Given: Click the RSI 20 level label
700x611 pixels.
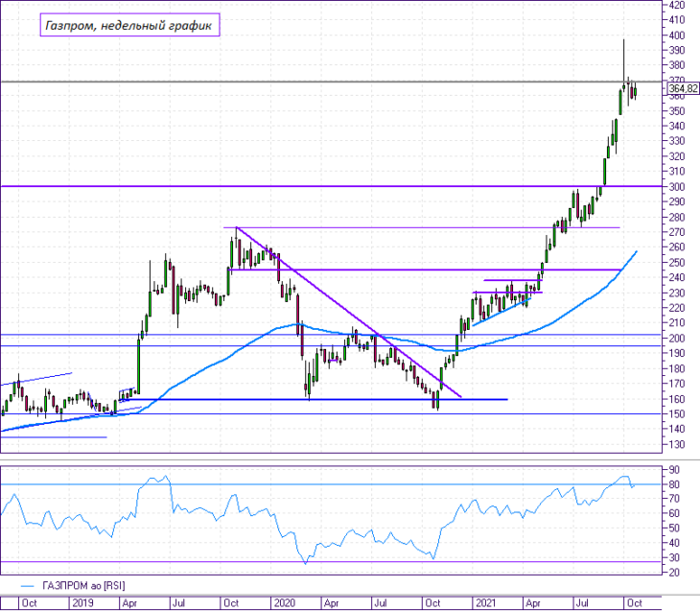Looking at the screenshot, I should tap(674, 572).
